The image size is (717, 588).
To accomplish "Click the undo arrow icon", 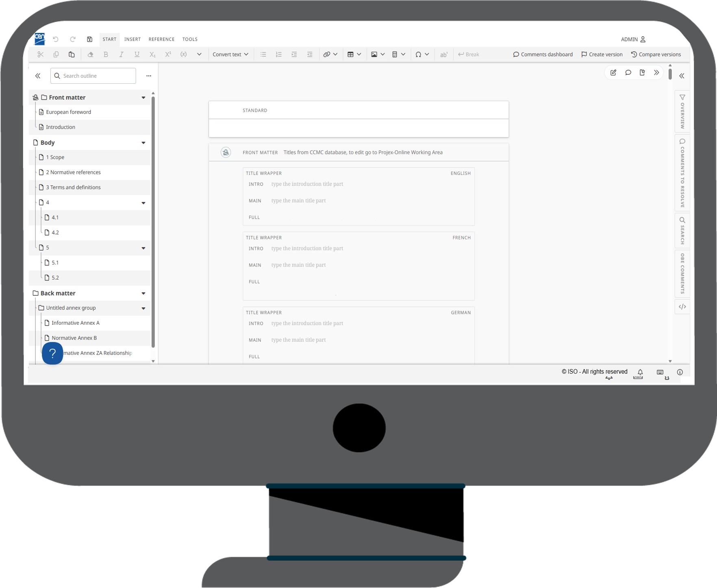I will point(56,39).
